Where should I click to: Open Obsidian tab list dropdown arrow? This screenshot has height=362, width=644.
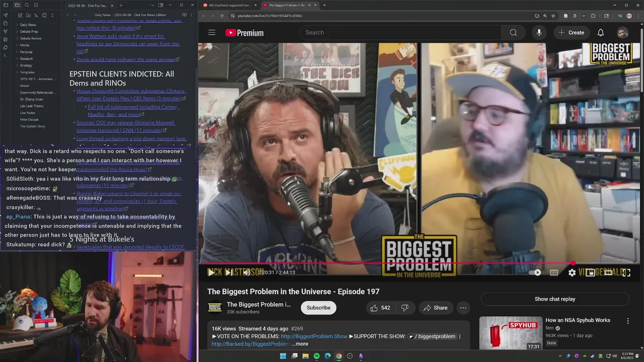(153, 5)
